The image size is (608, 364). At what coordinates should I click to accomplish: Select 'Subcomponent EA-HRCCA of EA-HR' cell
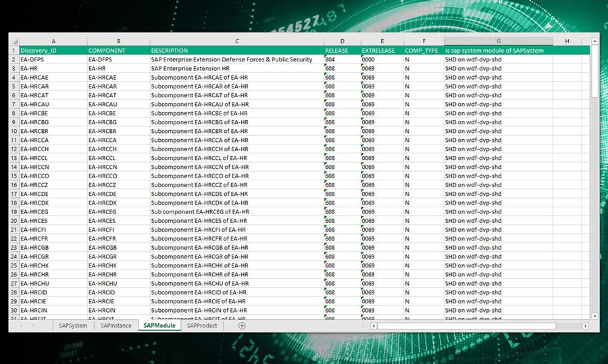[237, 140]
